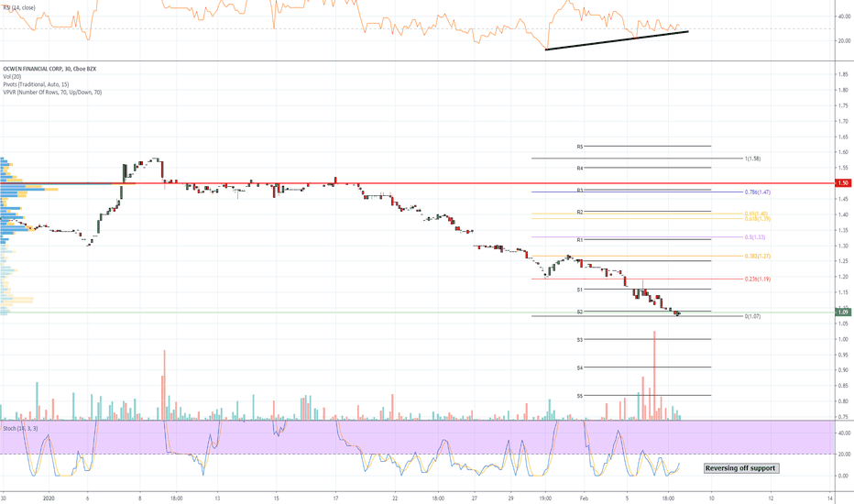Click the Stoch (14, 3, 3) indicator legend

[20, 428]
